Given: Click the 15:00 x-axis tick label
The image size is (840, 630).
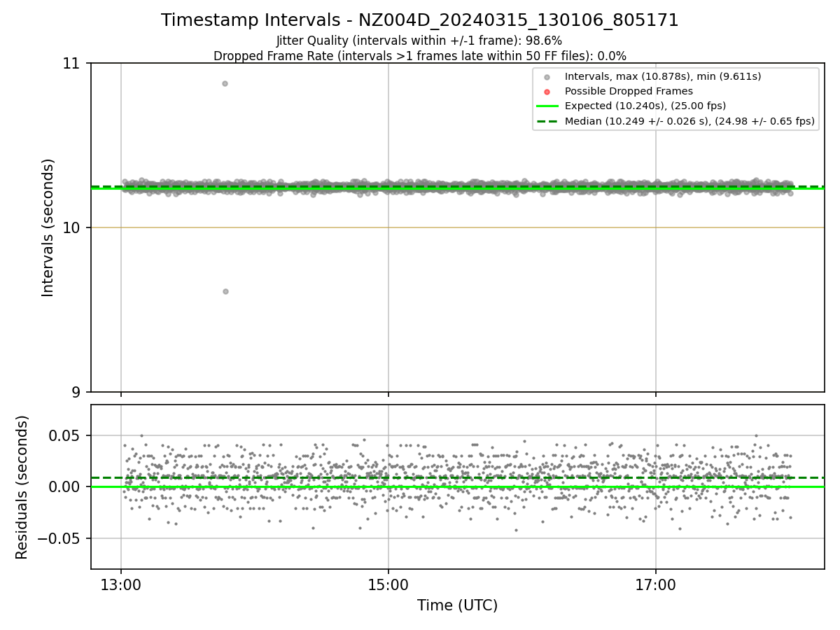Looking at the screenshot, I should coord(388,584).
